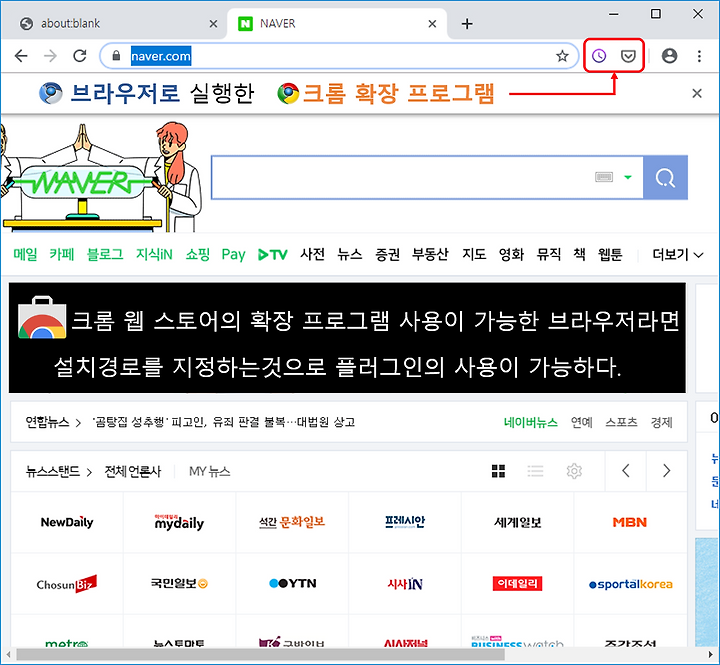Open 지식iN service link
Viewport: 720px width, 665px height.
coord(154,254)
